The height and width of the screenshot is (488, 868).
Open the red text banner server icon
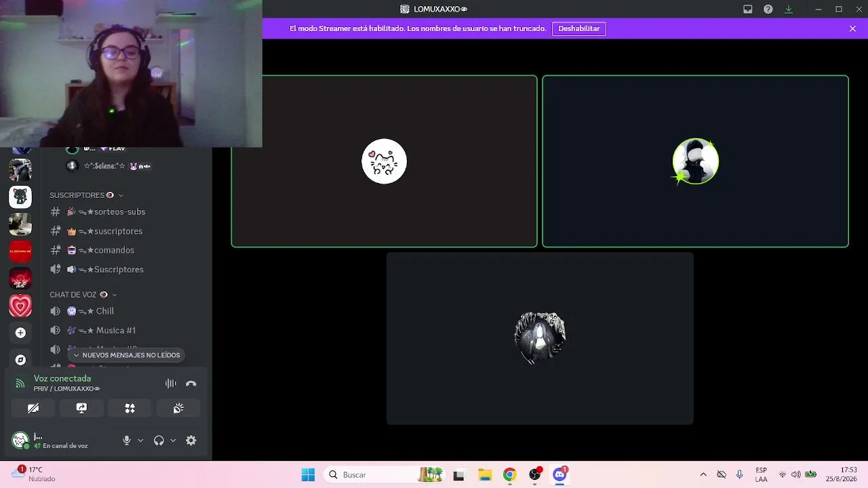point(20,251)
